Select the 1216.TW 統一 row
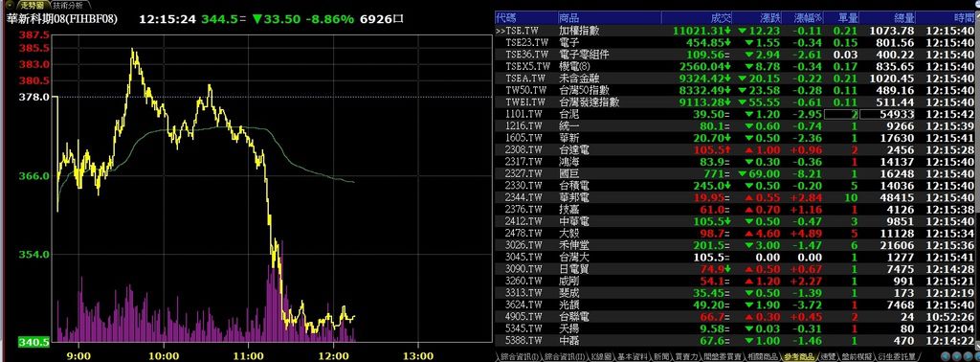This screenshot has width=980, height=362. (x=735, y=126)
